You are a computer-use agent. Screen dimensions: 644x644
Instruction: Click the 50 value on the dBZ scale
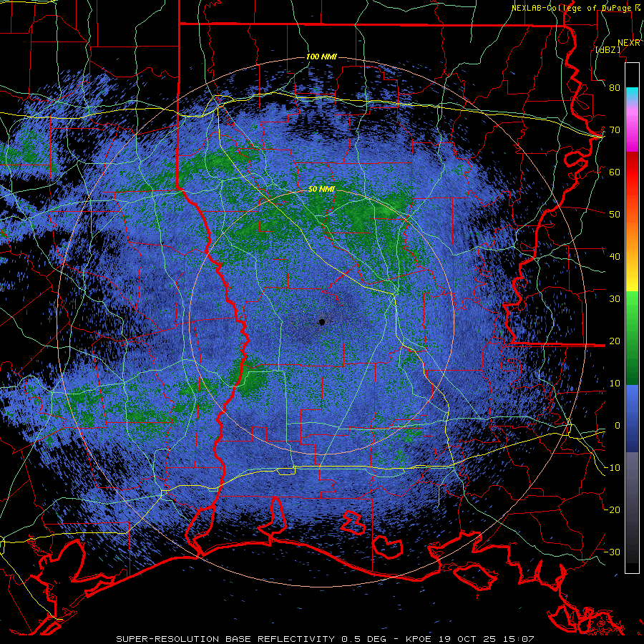(615, 215)
